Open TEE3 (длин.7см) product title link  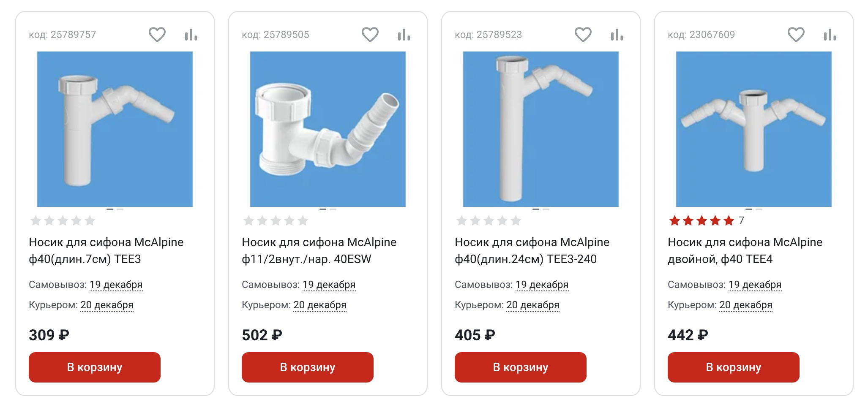coord(106,250)
